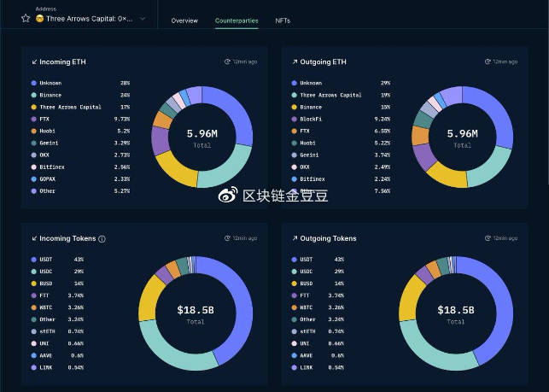Select the Counterparties tab
Image resolution: width=549 pixels, height=392 pixels.
click(237, 20)
